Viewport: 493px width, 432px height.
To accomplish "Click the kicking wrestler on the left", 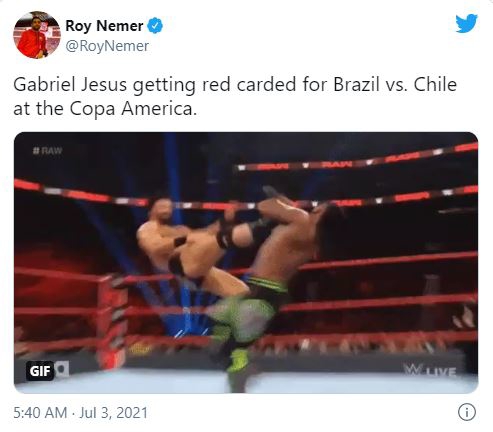I will (190, 240).
